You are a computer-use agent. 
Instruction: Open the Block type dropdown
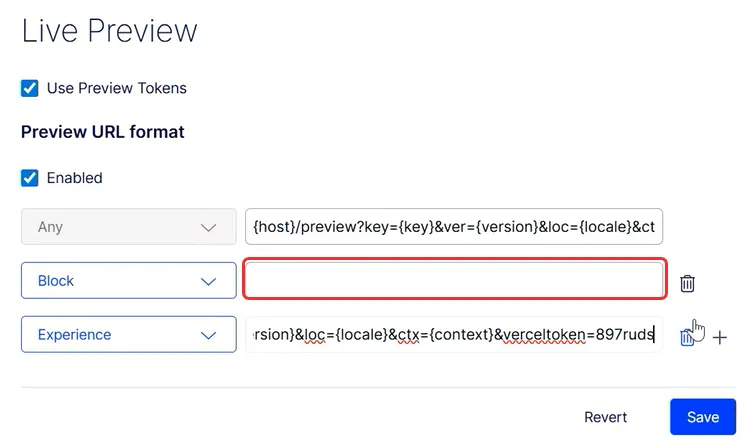pos(129,281)
